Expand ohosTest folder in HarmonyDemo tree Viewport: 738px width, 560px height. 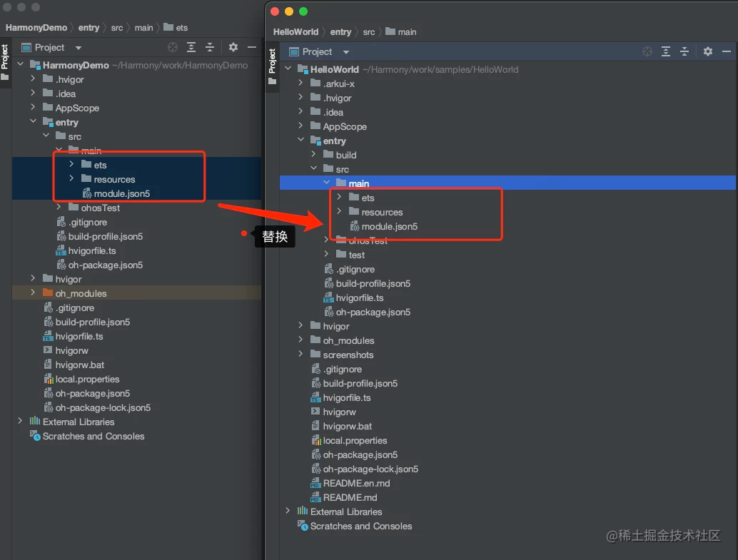(x=59, y=208)
